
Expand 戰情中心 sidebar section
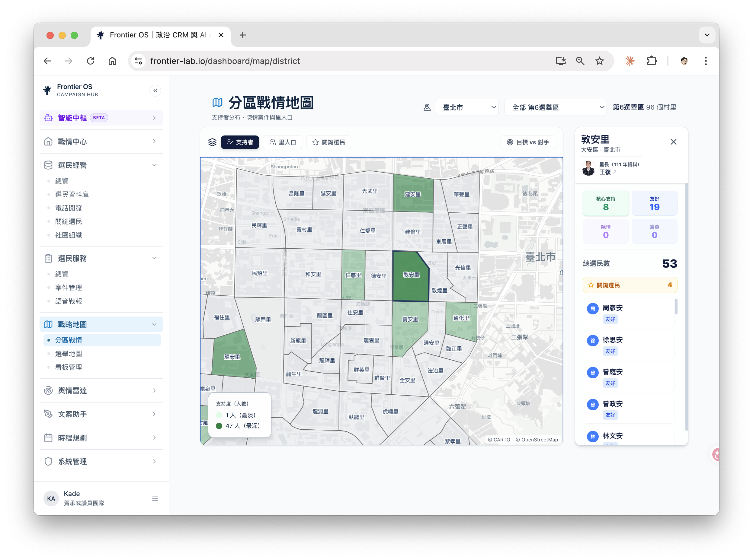point(101,141)
